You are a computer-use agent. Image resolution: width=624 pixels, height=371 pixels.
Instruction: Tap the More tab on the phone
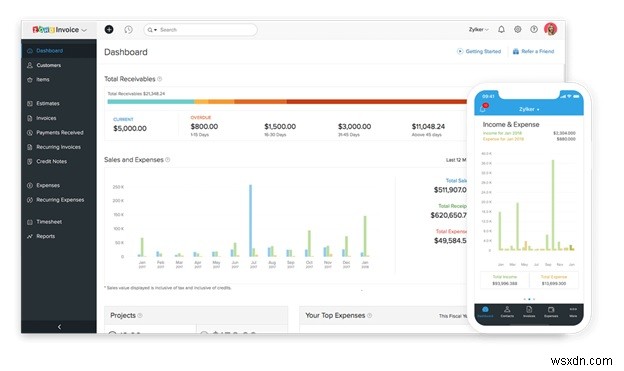pyautogui.click(x=573, y=312)
